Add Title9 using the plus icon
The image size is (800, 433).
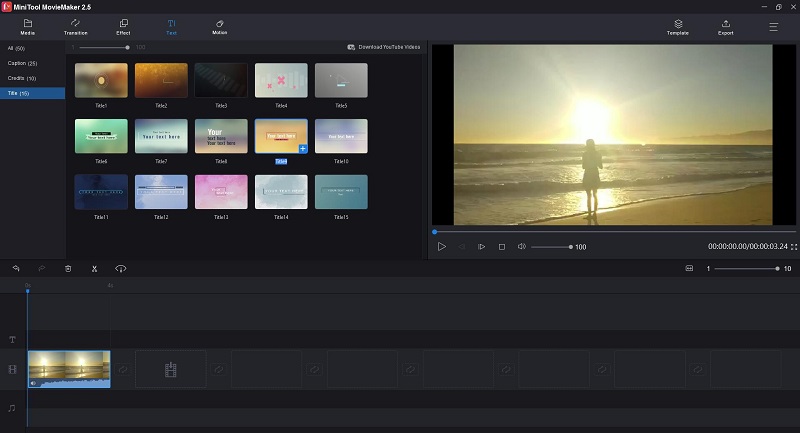pyautogui.click(x=303, y=148)
